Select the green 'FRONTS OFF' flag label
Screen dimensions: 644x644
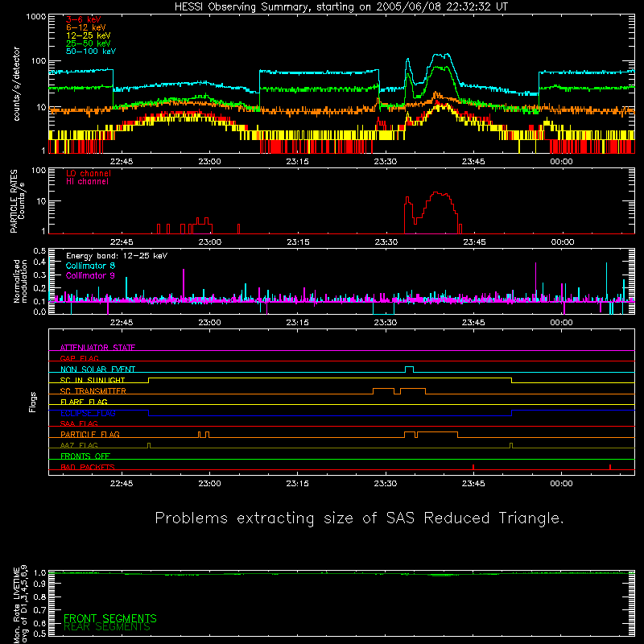pos(85,456)
